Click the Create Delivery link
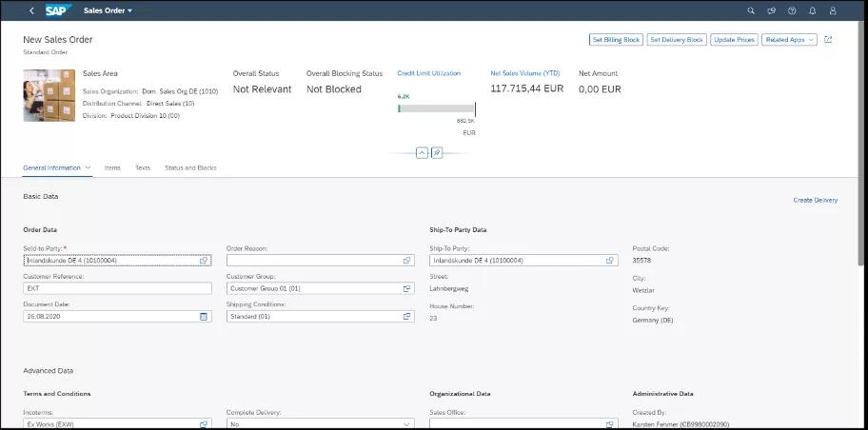Viewport: 868px width, 430px height. [x=816, y=201]
